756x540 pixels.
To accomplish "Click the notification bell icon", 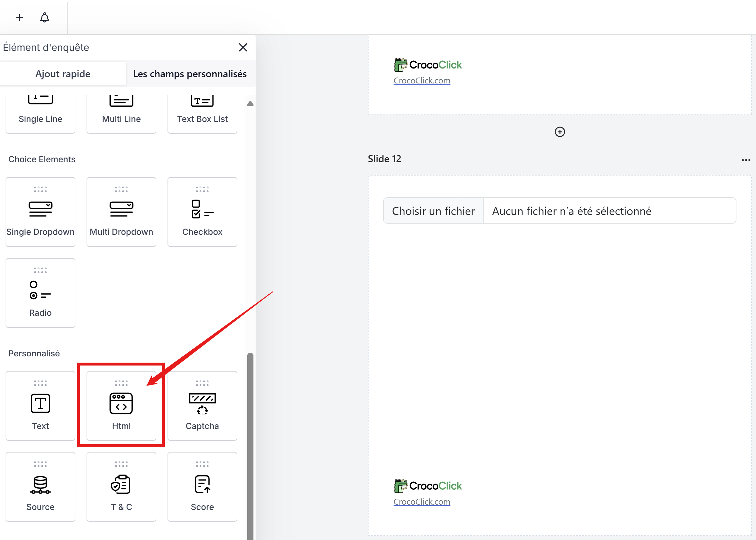I will (45, 17).
